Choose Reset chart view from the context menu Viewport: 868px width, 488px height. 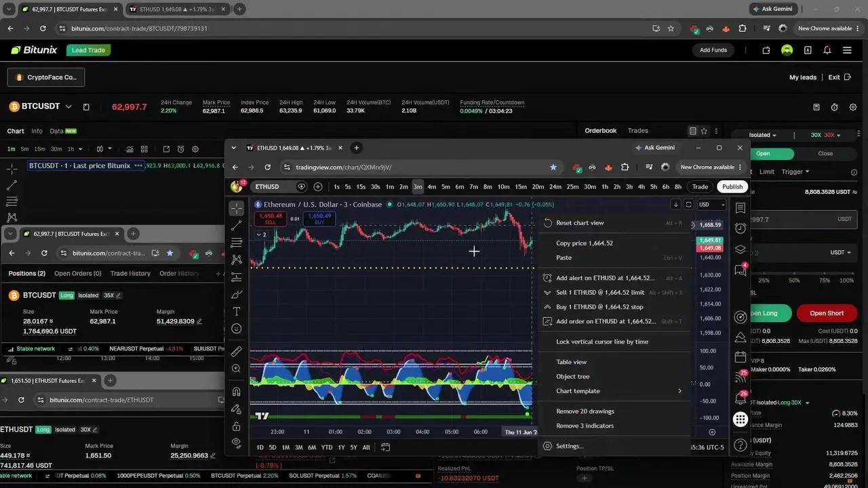tap(580, 223)
